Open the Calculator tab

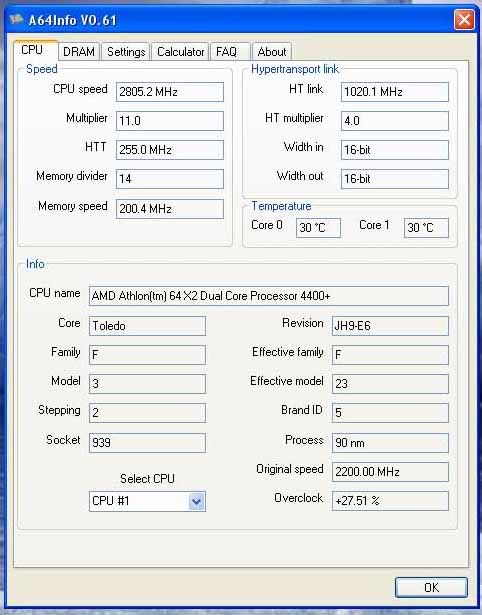pyautogui.click(x=180, y=52)
